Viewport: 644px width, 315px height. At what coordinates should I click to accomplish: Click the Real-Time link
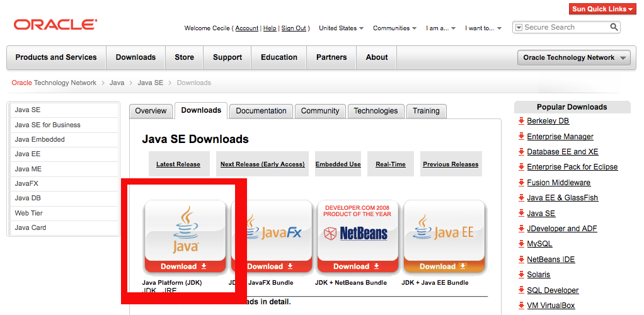[x=391, y=164]
